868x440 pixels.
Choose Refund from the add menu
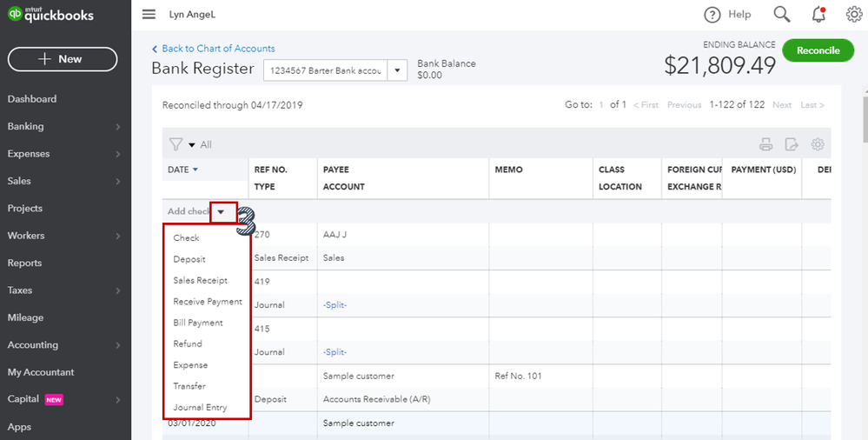point(188,343)
